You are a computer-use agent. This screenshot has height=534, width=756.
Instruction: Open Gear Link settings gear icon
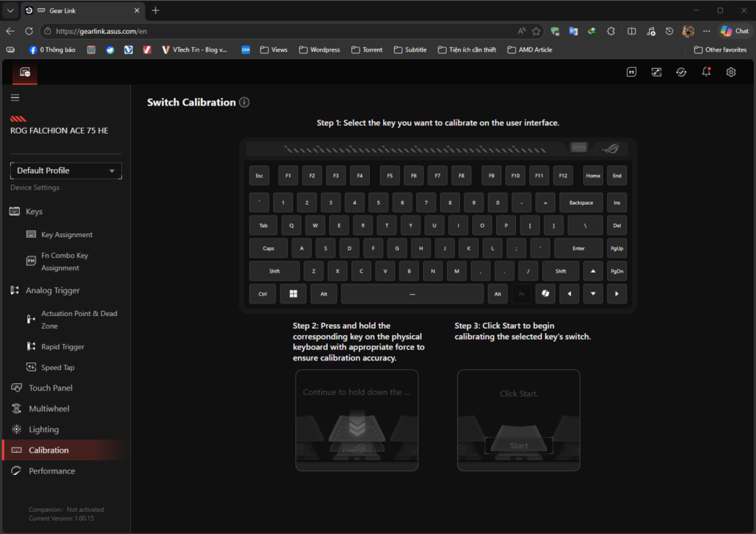tap(731, 72)
